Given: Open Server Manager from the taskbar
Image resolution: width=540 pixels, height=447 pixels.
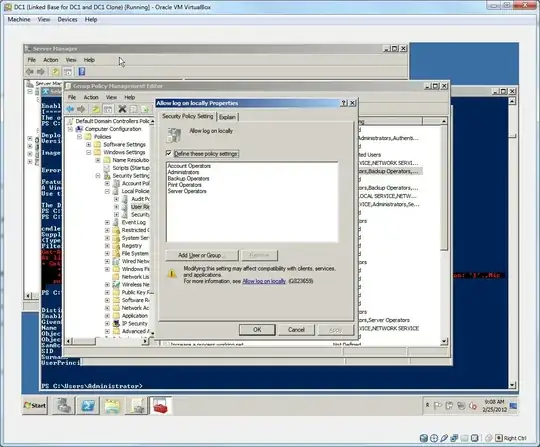Looking at the screenshot, I should coord(64,405).
